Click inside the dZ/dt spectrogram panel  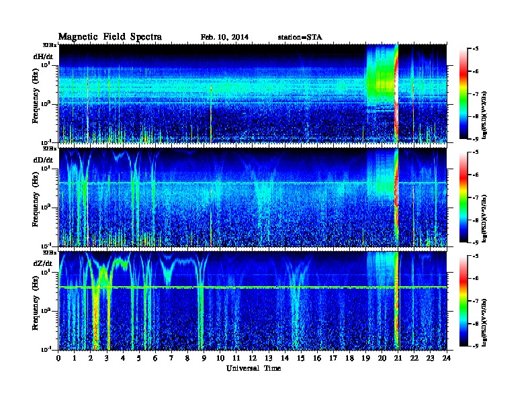click(x=253, y=301)
